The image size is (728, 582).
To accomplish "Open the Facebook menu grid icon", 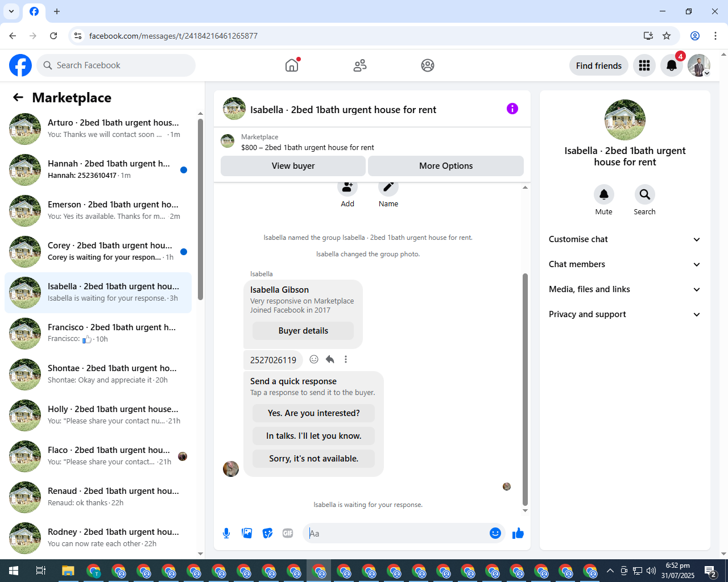I will pyautogui.click(x=644, y=65).
